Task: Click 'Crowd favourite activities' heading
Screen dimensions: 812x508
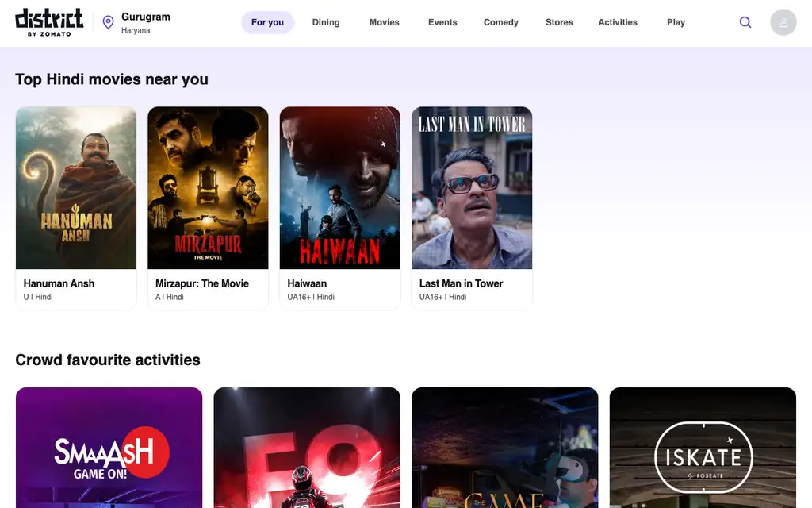Action: click(108, 360)
